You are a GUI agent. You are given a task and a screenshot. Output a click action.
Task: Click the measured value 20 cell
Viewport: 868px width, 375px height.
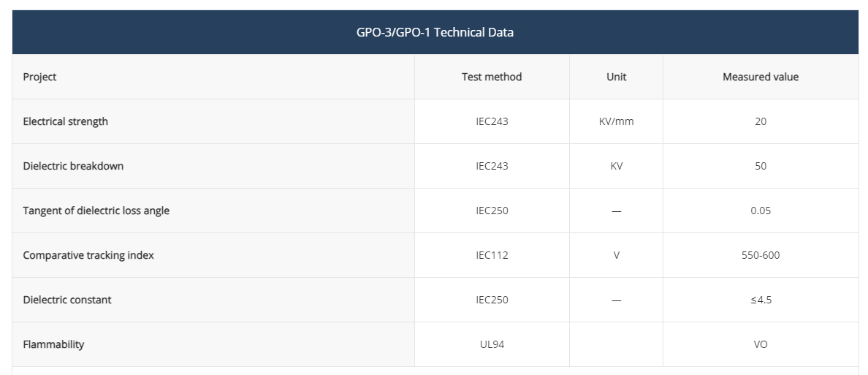pyautogui.click(x=761, y=121)
